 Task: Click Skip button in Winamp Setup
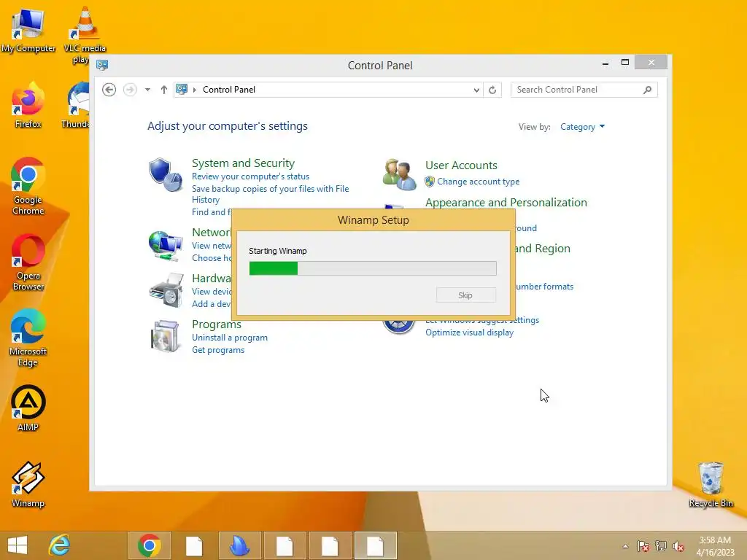[x=466, y=295]
